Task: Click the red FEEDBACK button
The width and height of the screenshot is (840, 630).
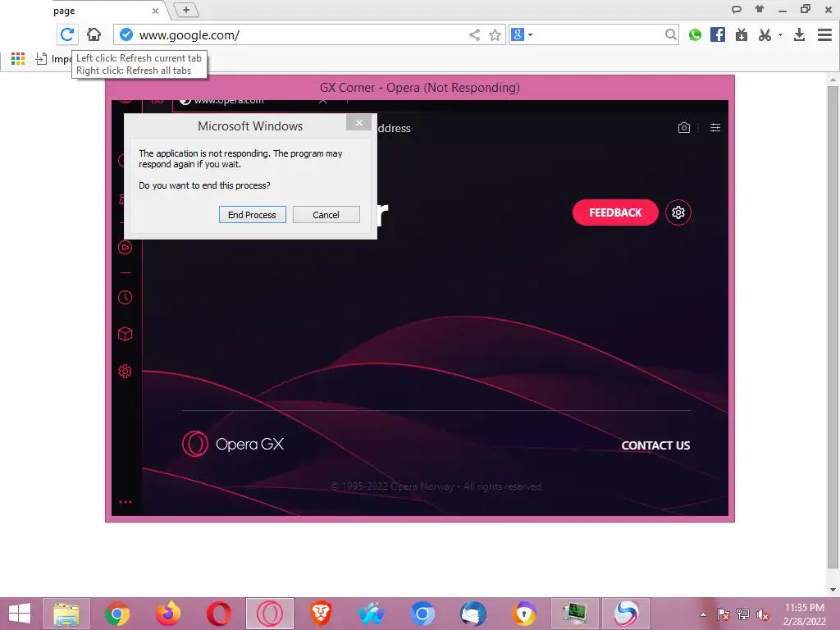Action: pos(615,212)
